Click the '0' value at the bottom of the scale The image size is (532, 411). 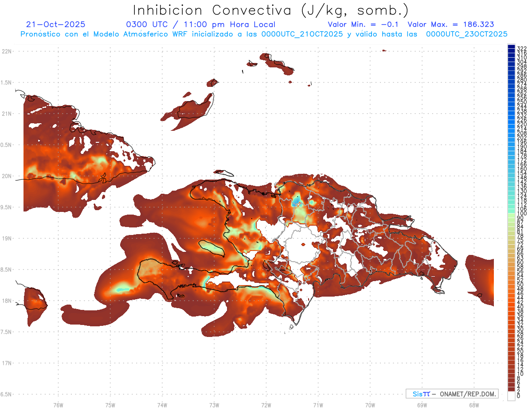519,395
